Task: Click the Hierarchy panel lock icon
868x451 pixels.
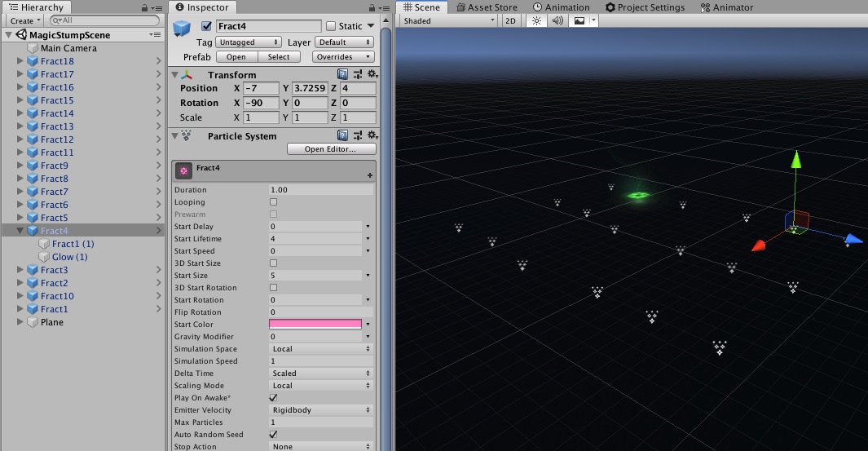Action: pos(144,8)
